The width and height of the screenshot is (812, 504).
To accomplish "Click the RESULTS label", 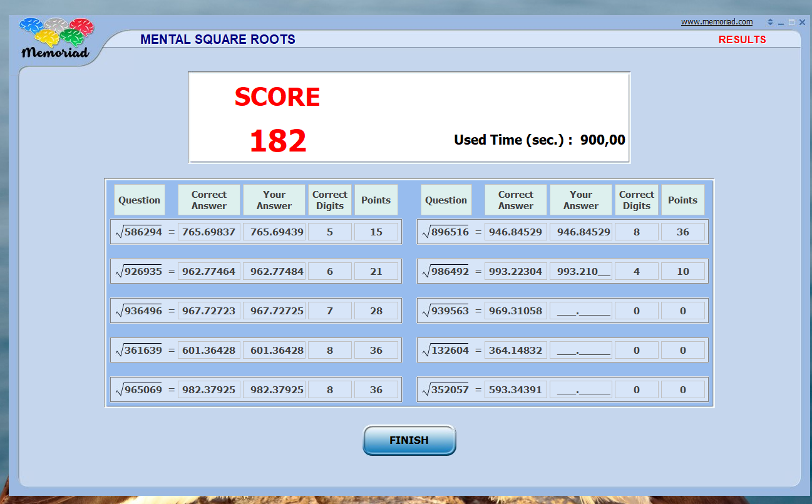I will (742, 39).
